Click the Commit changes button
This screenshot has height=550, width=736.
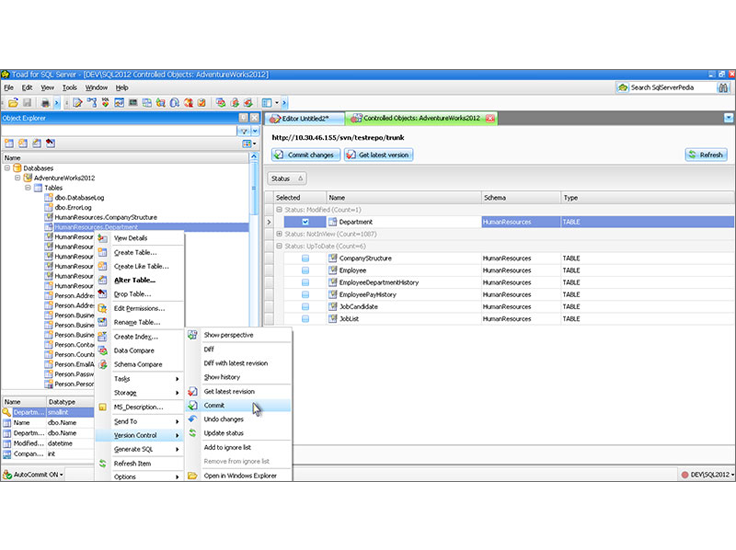click(x=306, y=154)
